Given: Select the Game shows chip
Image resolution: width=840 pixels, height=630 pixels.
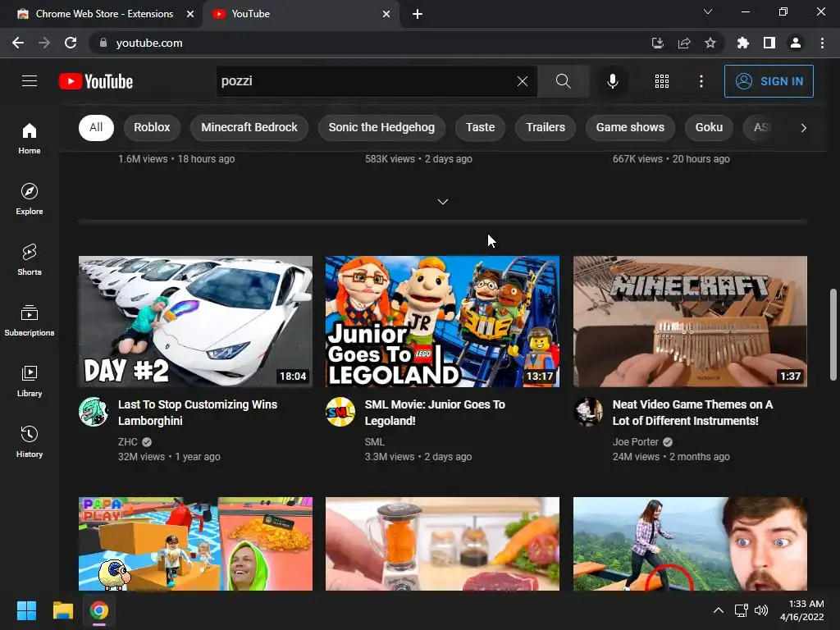Looking at the screenshot, I should point(630,127).
